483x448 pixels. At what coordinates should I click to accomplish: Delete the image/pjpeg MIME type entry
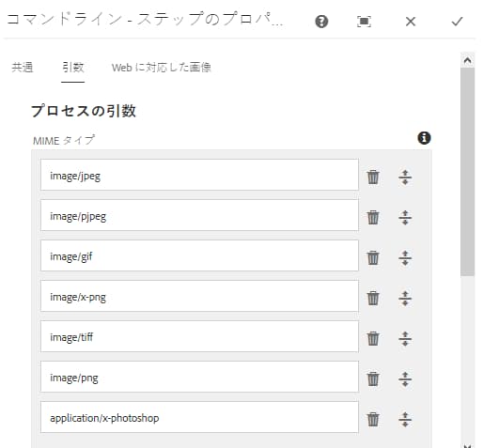pos(373,218)
